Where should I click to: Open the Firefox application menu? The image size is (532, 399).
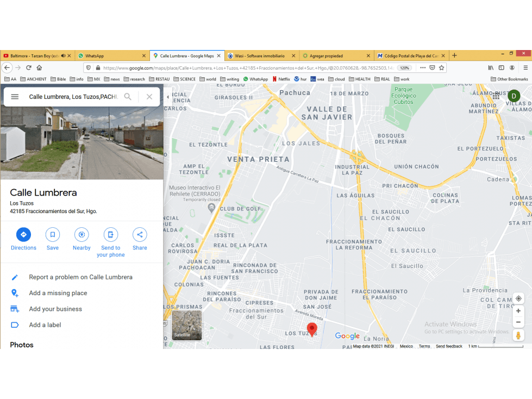(x=525, y=68)
